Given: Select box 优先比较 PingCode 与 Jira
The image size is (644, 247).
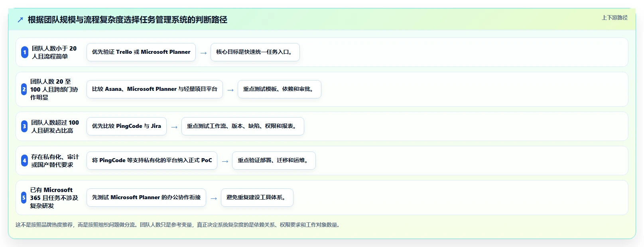Looking at the screenshot, I should click(x=127, y=126).
